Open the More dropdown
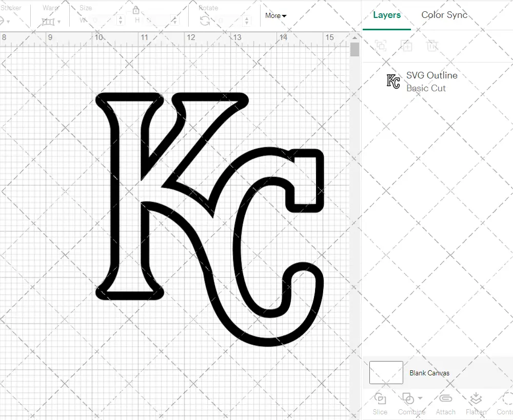This screenshot has height=420, width=513. (275, 16)
